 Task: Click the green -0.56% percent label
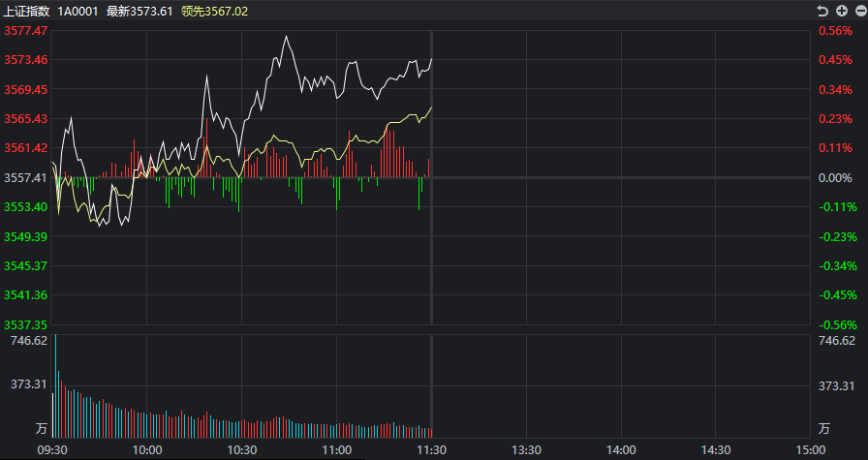838,324
